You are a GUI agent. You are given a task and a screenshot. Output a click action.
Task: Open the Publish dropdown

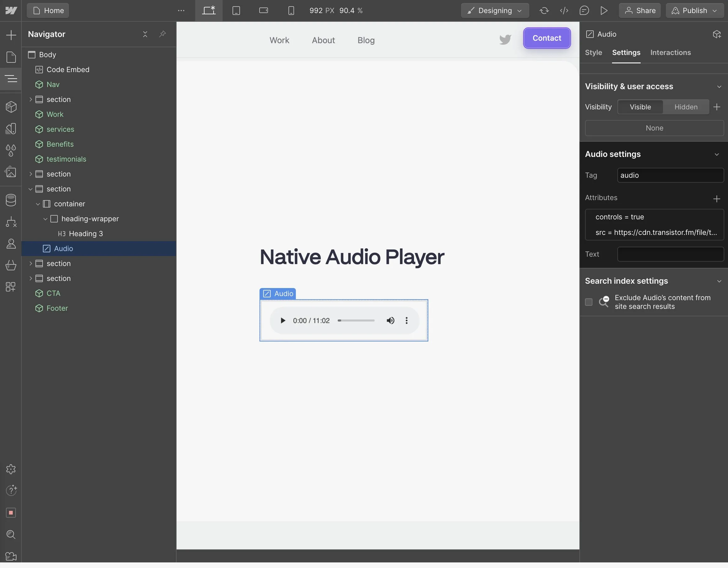pyautogui.click(x=695, y=11)
